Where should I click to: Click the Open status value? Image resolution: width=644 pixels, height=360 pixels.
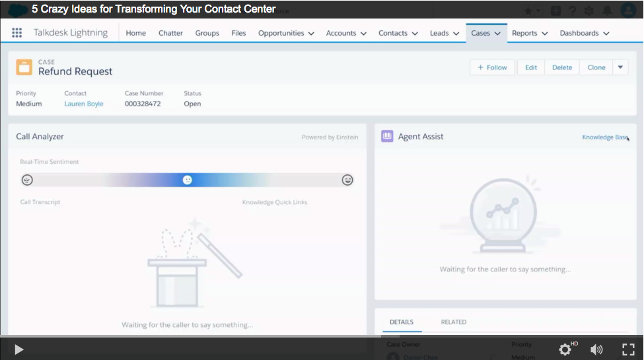[192, 104]
